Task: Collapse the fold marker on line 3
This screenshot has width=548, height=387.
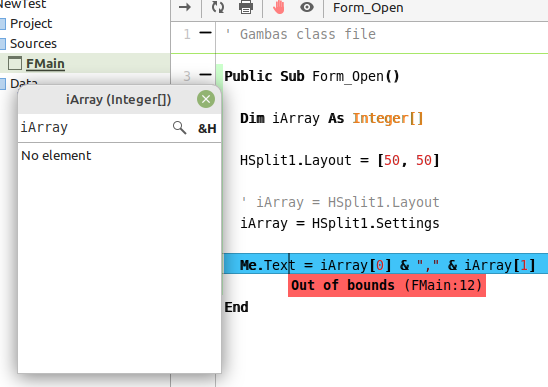Action: tap(205, 74)
